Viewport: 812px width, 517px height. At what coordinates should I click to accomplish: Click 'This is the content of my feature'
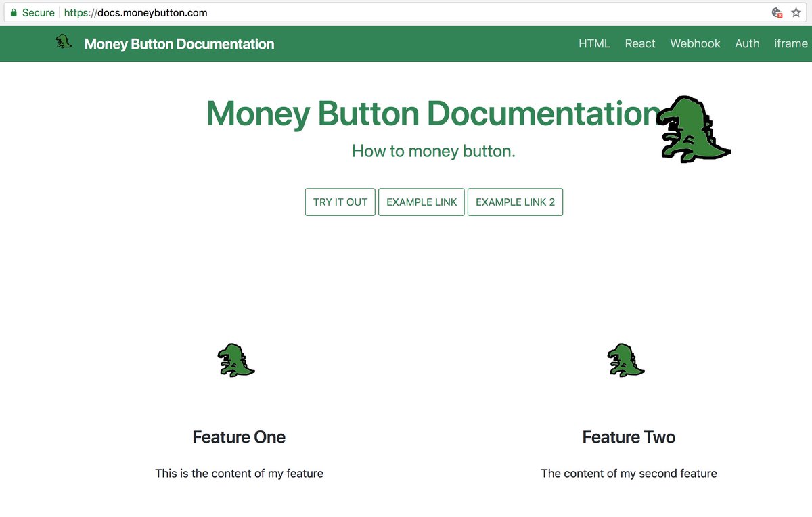coord(239,474)
